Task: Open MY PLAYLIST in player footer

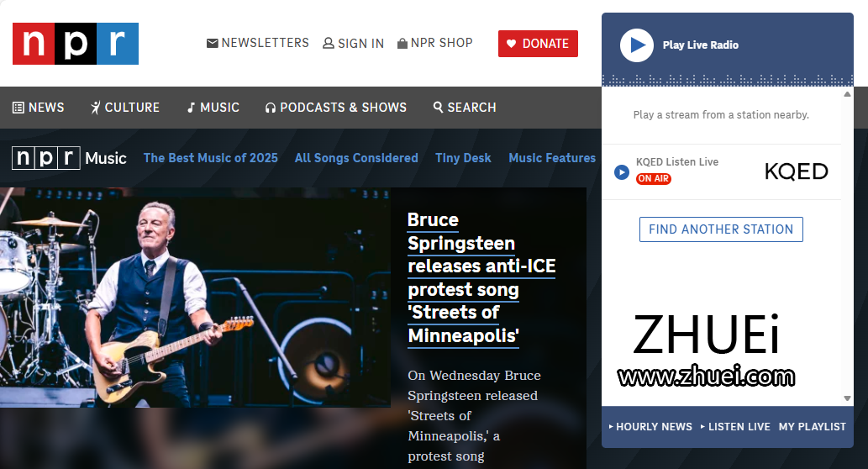Action: tap(812, 427)
